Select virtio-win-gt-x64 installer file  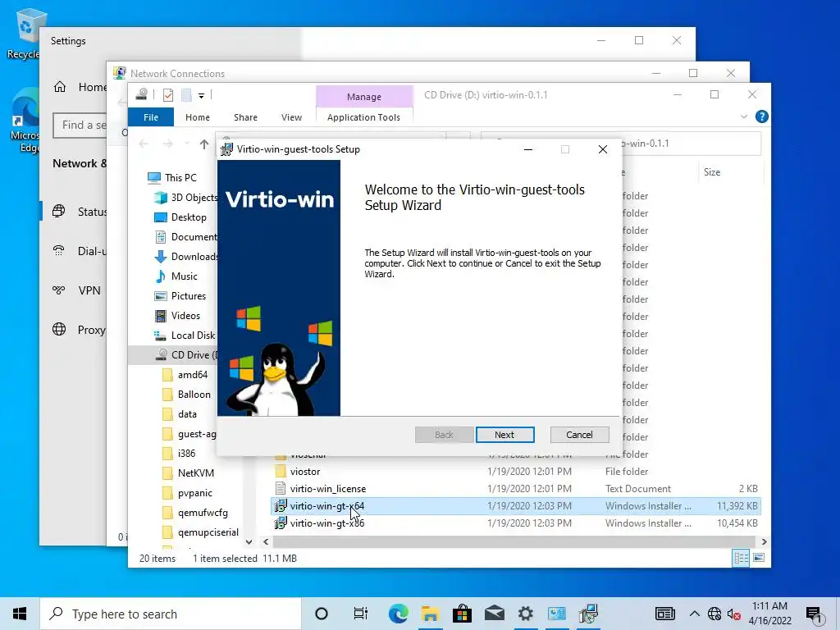(515, 505)
